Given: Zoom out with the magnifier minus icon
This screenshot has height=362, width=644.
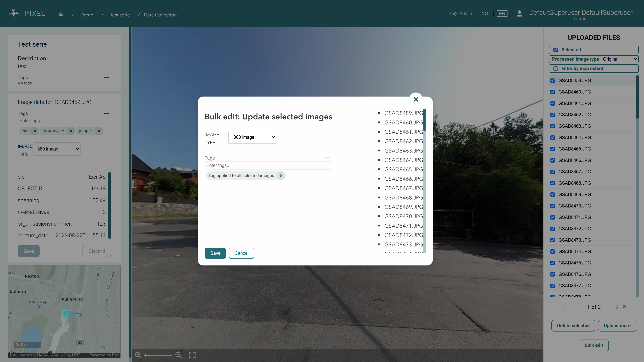Looking at the screenshot, I should coord(138,355).
